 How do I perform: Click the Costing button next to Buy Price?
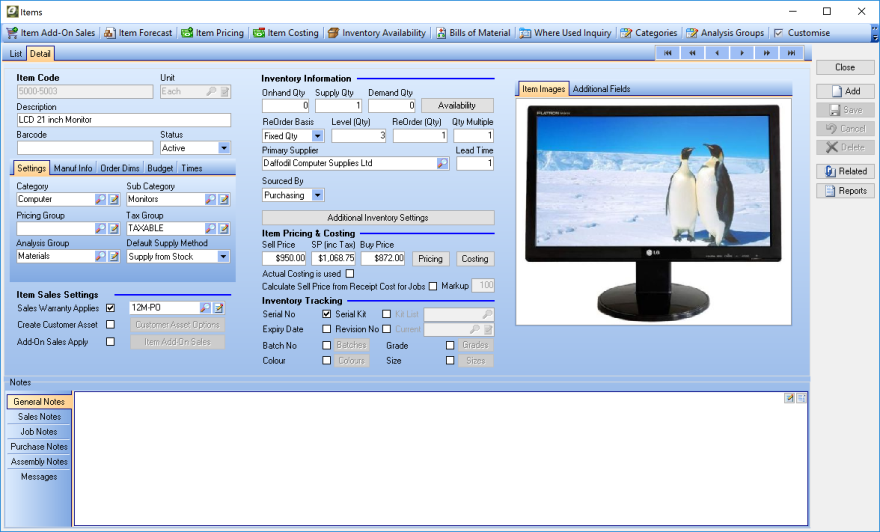click(475, 259)
